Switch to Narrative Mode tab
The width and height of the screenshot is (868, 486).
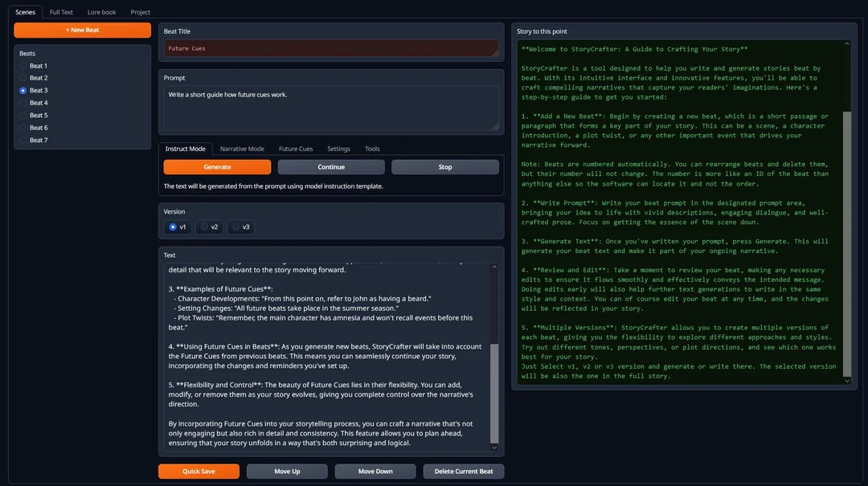242,149
